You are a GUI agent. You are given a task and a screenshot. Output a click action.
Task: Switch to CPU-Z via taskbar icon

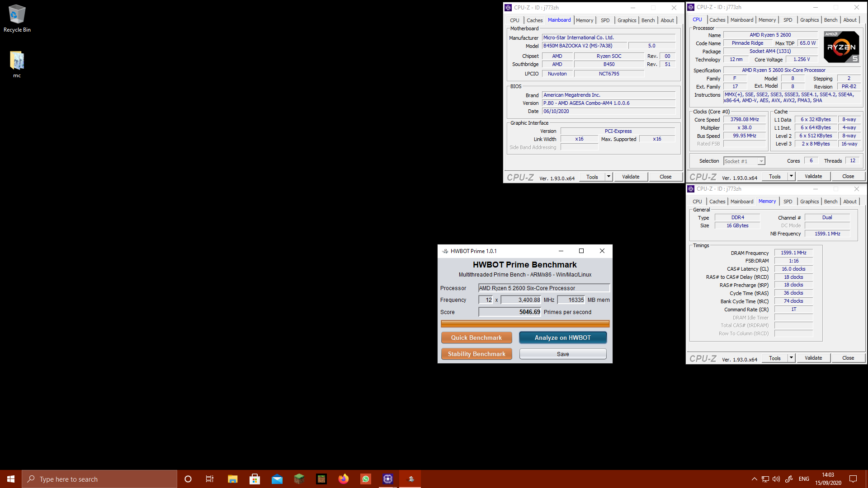387,479
